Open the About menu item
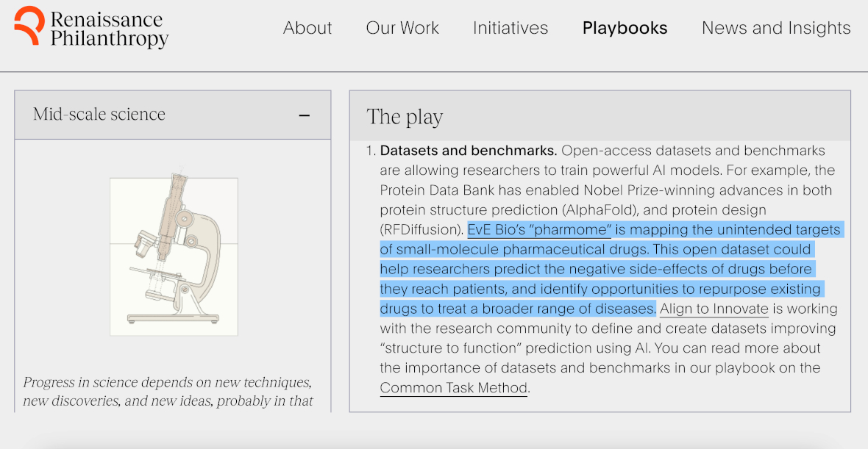 [x=307, y=28]
